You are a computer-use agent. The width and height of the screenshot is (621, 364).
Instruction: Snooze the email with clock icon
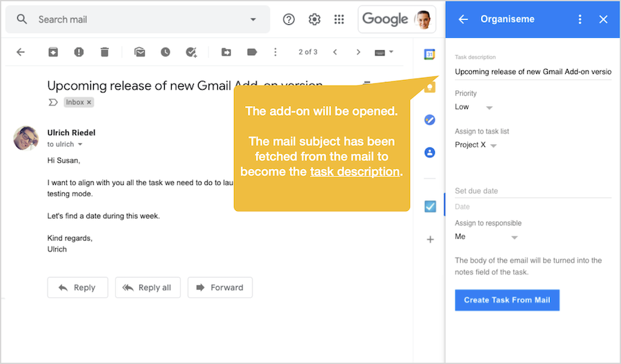pyautogui.click(x=166, y=52)
